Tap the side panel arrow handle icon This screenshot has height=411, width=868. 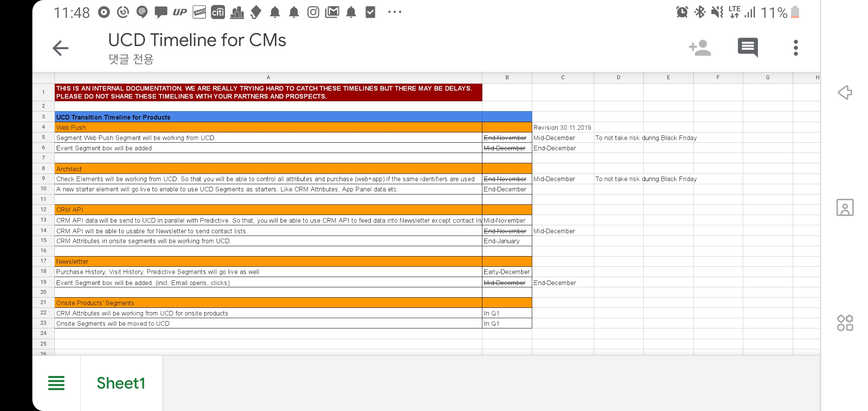(845, 92)
